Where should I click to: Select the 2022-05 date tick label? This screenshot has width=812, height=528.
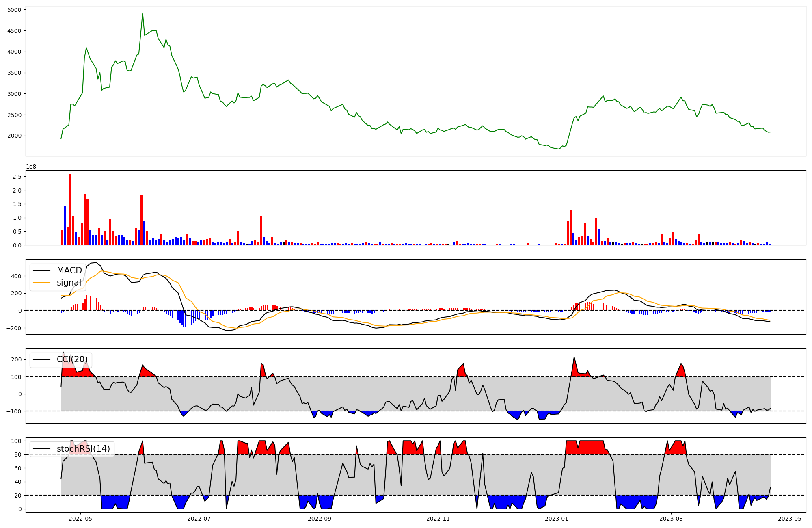coord(80,519)
